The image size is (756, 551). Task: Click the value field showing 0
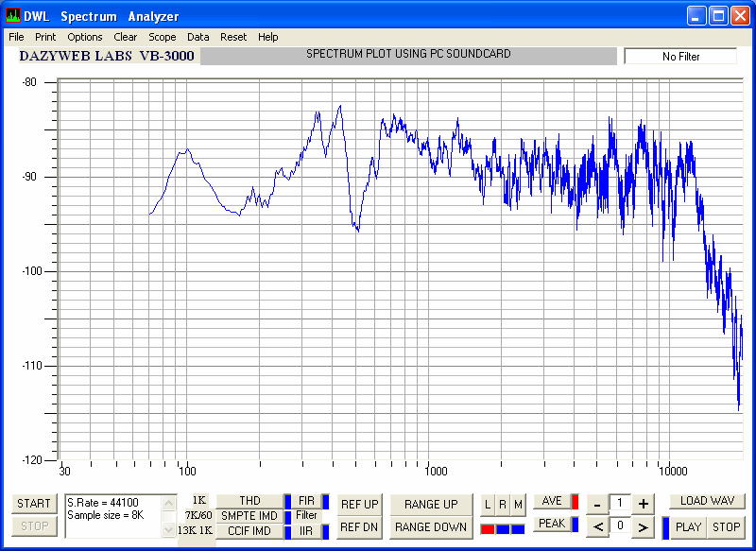pyautogui.click(x=620, y=525)
